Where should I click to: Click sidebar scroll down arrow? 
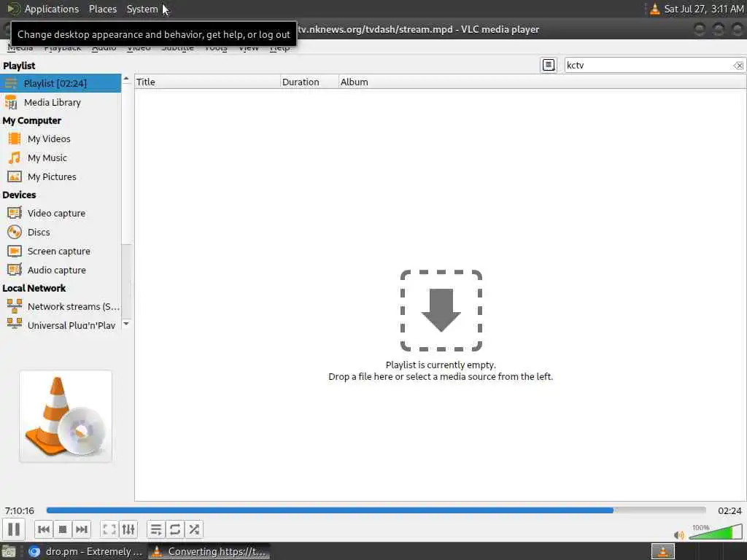126,324
